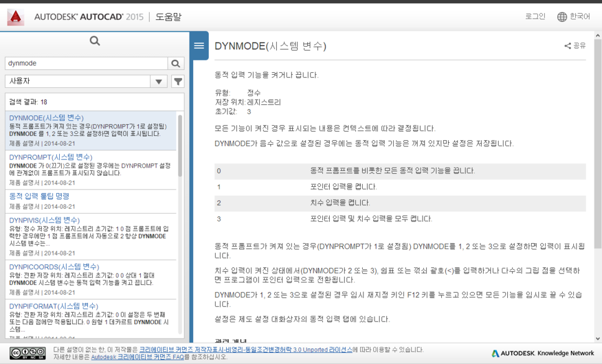Click table row '포인터 입력 및 치수 입력을 모두 켭니다.'
The height and width of the screenshot is (364, 602).
tap(400, 219)
